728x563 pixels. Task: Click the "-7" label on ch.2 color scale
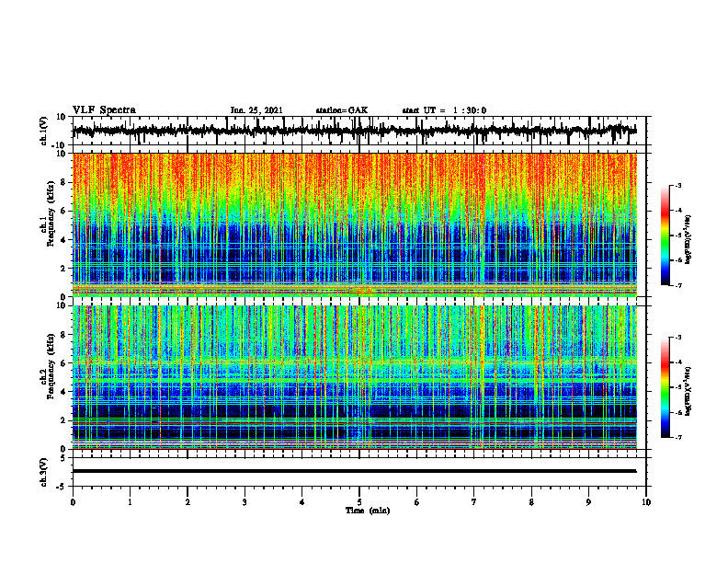pos(677,438)
